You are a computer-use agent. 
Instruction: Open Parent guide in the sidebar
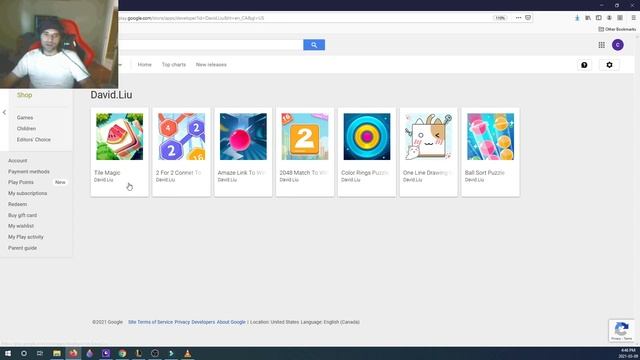(x=22, y=248)
